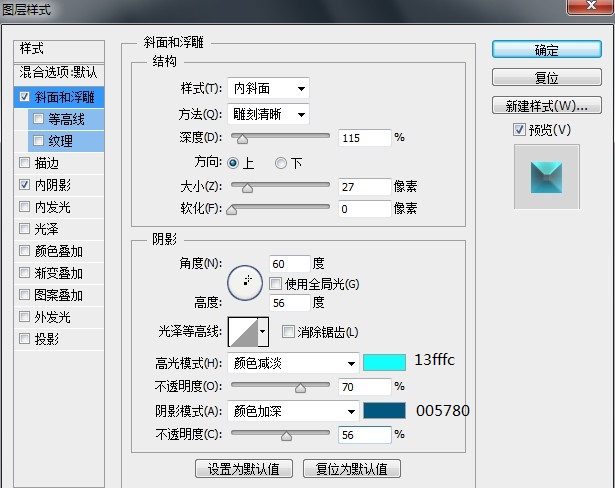Open the cyan highlight color swatch

[384, 362]
